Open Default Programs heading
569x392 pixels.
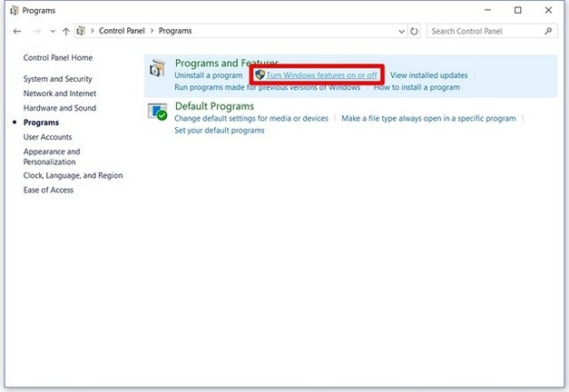[214, 106]
